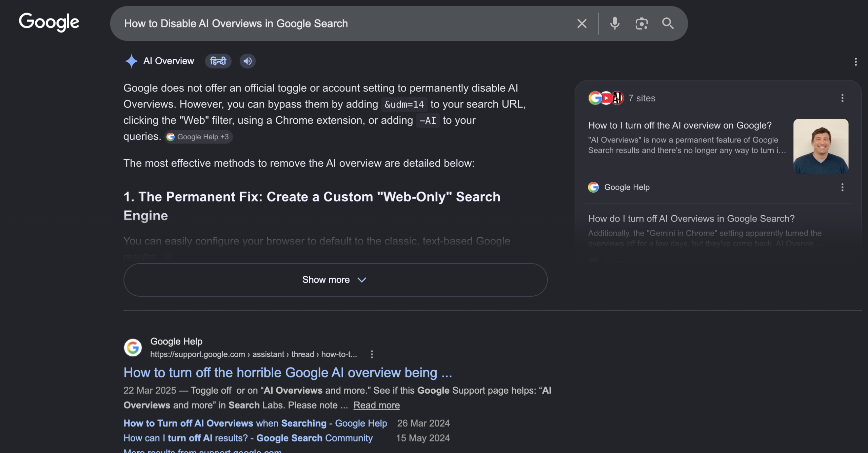Open 'How can I turn off AI results?' link

pos(248,438)
